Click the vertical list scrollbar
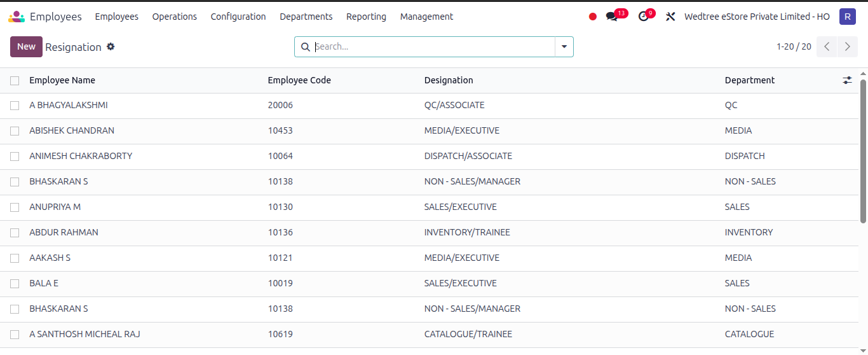The image size is (868, 355). [x=863, y=151]
